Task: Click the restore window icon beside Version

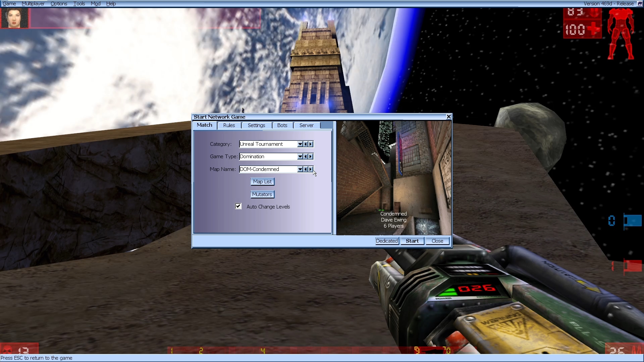Action: [639, 4]
